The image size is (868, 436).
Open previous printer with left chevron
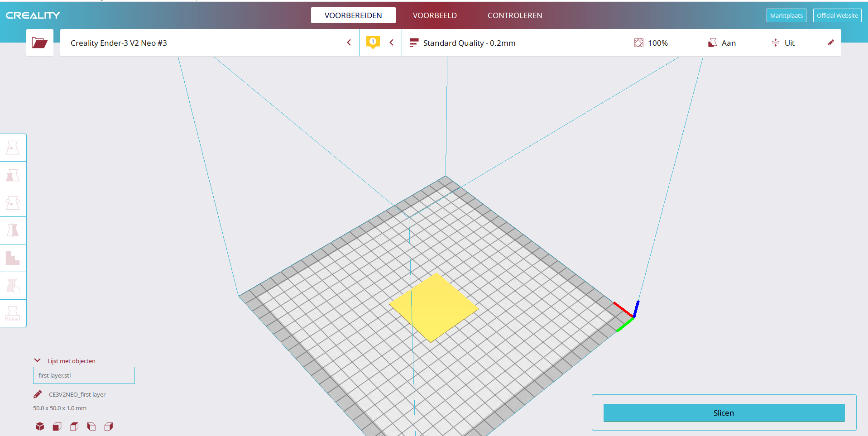[349, 42]
